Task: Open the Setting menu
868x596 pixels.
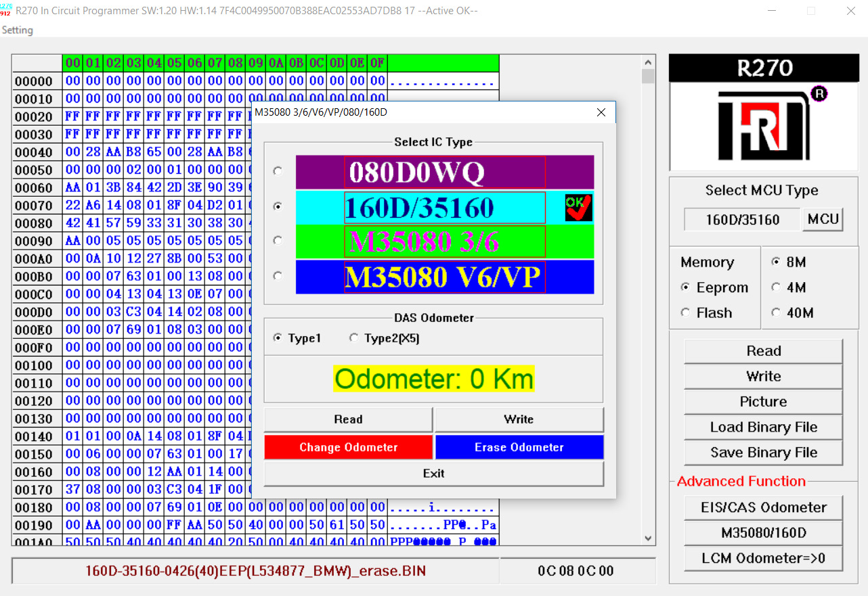Action: (17, 30)
